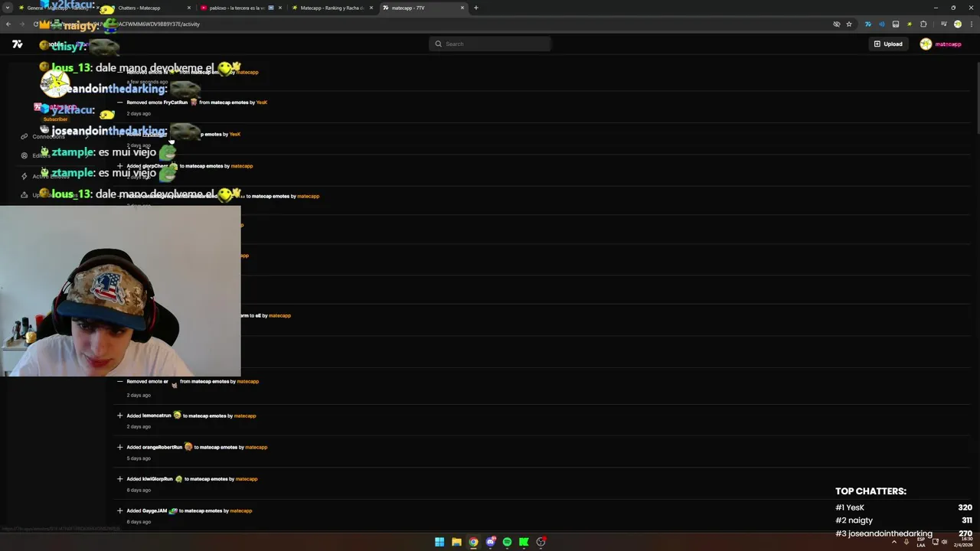Open the FryCatRun emote link

click(175, 102)
